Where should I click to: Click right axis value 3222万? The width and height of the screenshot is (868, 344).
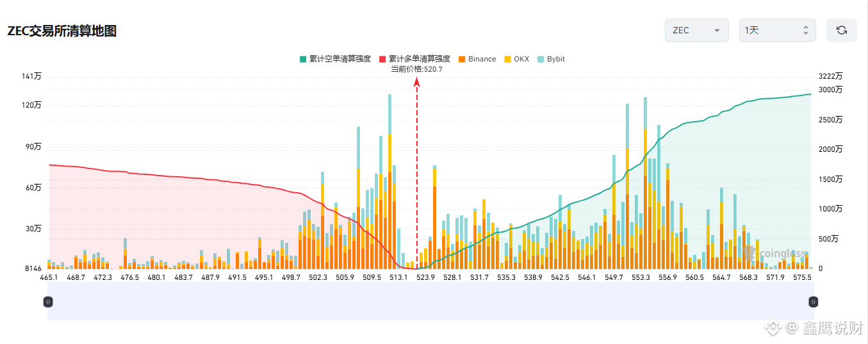pos(831,76)
